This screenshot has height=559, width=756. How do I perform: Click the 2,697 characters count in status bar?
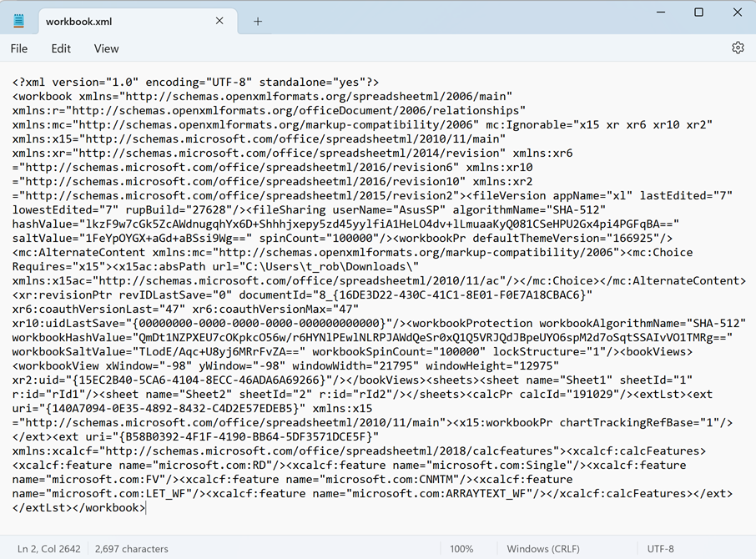click(132, 549)
